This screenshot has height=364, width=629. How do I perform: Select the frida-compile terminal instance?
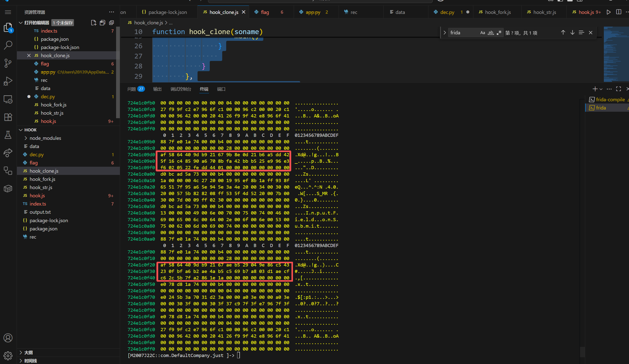[x=610, y=100]
